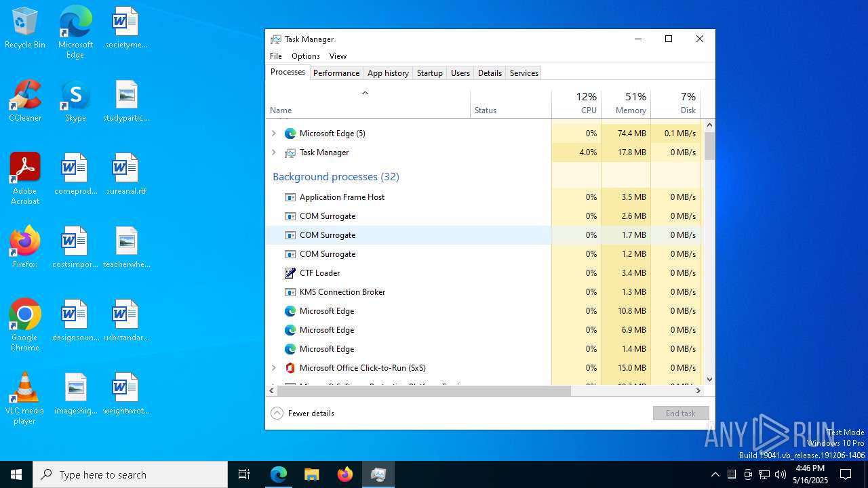Select the comeprod... Word document icon
The width and height of the screenshot is (868, 488).
pyautogui.click(x=75, y=175)
